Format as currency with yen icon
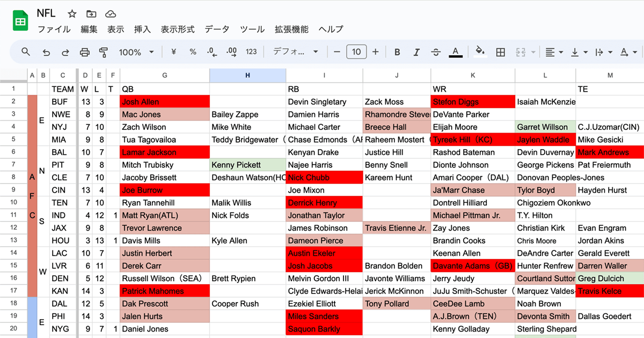This screenshot has height=338, width=644. pos(174,52)
